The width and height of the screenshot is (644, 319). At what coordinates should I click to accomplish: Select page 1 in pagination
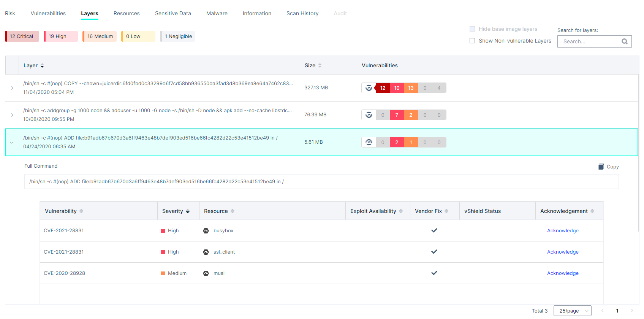click(617, 311)
